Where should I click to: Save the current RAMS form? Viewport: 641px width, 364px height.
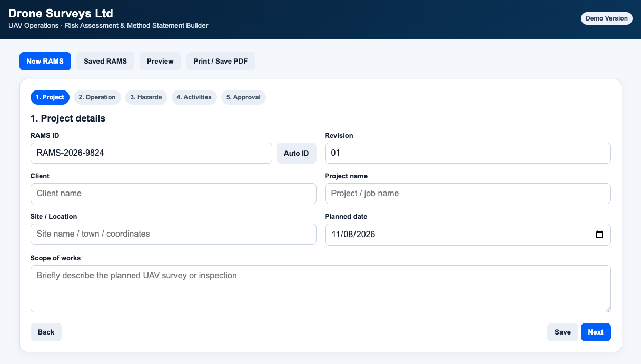coord(563,332)
